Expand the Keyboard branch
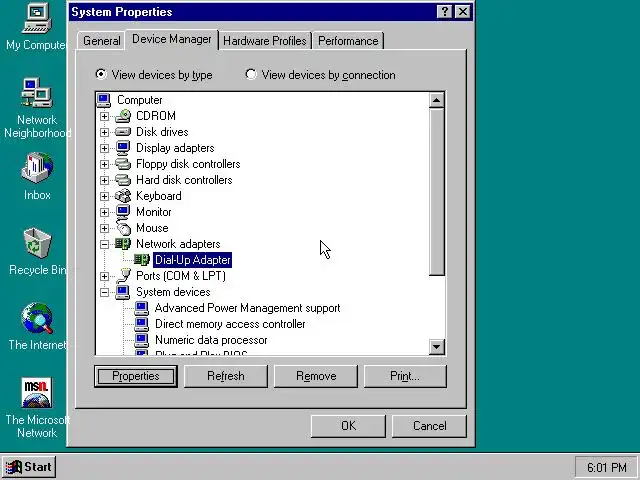The image size is (640, 480). (x=104, y=196)
